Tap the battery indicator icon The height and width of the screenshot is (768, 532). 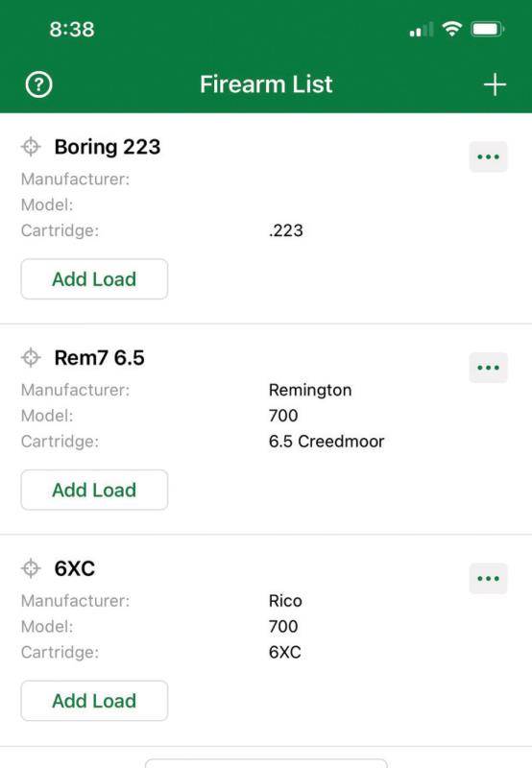(488, 29)
